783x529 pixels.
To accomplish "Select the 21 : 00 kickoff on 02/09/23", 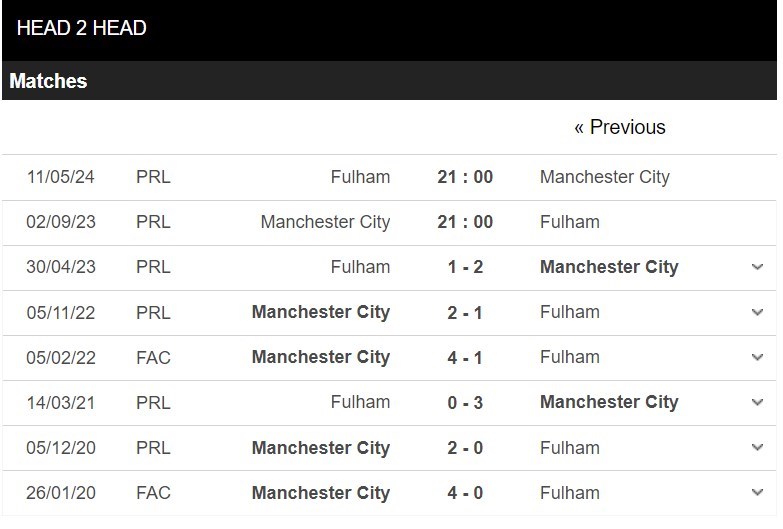I will click(x=465, y=222).
